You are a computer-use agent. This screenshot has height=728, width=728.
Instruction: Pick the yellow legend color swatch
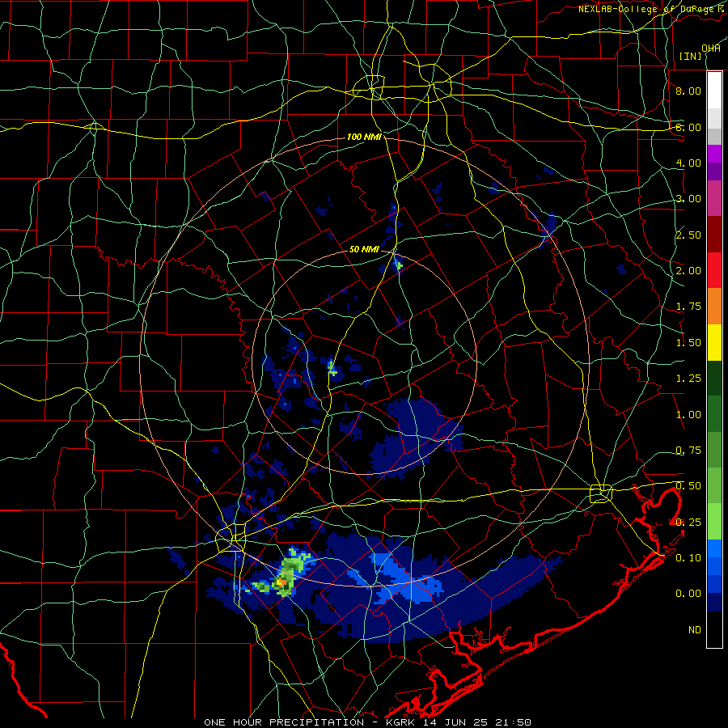714,342
